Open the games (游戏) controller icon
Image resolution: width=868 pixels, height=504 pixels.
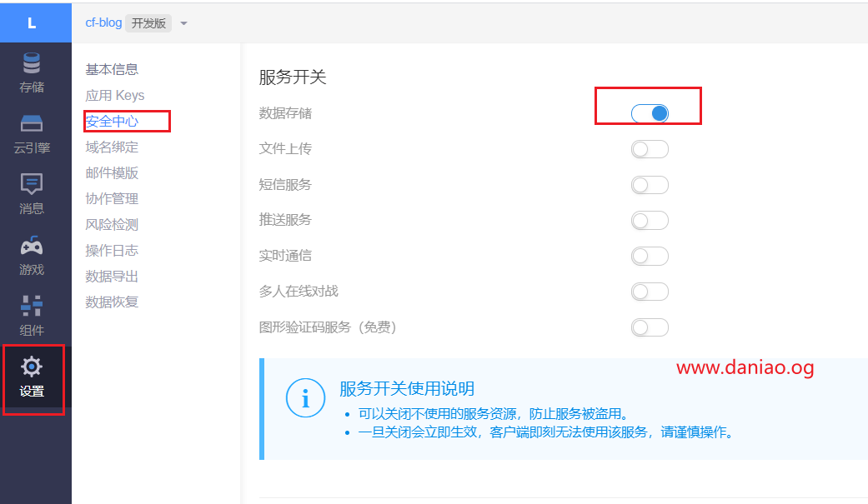pos(32,246)
